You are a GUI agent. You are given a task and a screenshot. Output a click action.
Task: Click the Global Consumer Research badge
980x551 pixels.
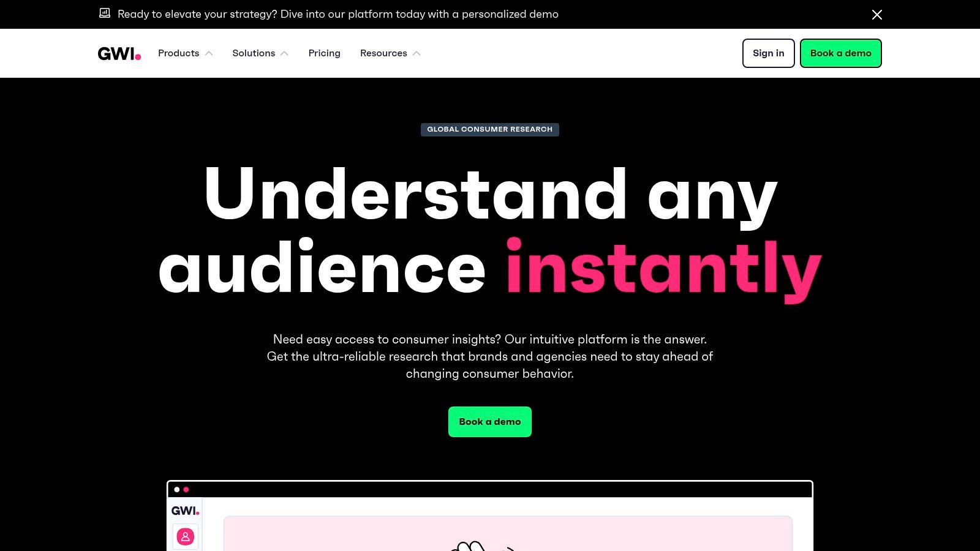(489, 129)
